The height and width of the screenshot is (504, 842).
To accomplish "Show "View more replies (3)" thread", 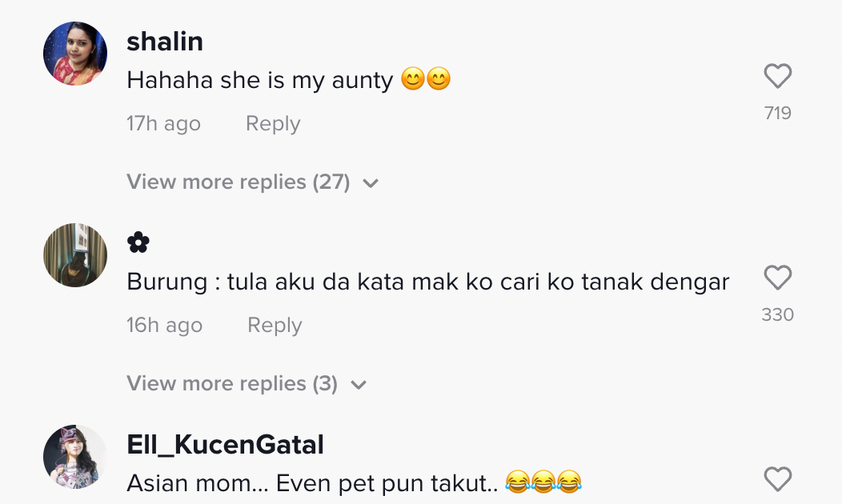I will tap(232, 384).
